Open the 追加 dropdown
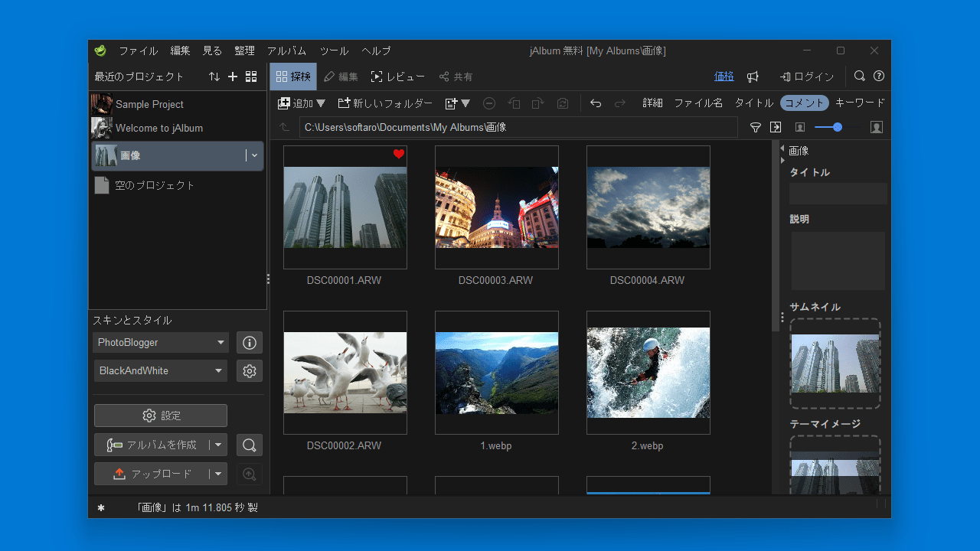 click(302, 103)
